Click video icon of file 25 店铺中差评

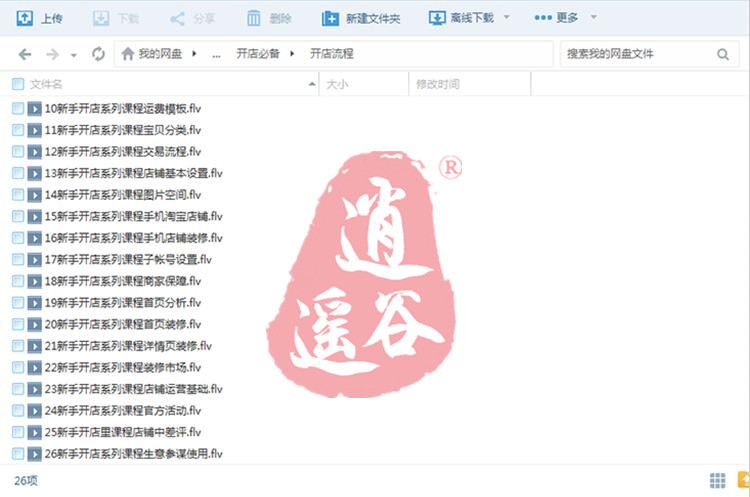point(34,432)
